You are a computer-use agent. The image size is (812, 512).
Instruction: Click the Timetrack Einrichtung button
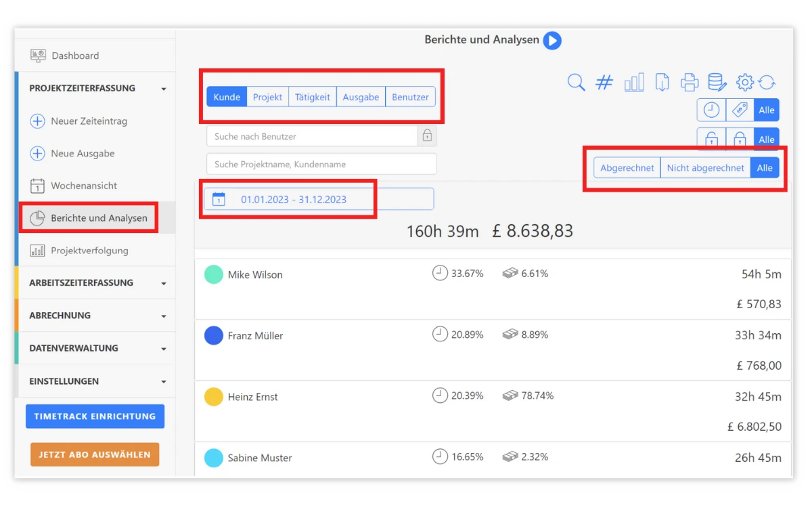95,417
